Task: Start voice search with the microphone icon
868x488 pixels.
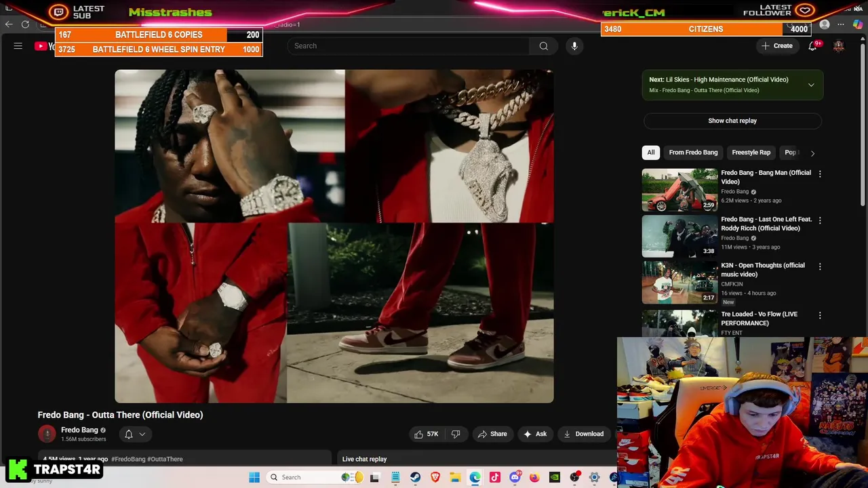Action: [574, 46]
